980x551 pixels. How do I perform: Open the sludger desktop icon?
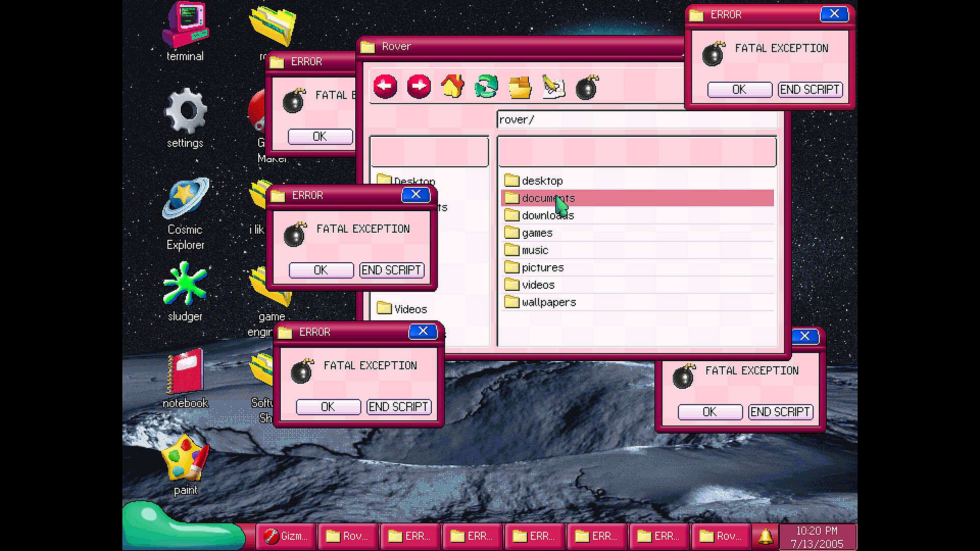(185, 285)
